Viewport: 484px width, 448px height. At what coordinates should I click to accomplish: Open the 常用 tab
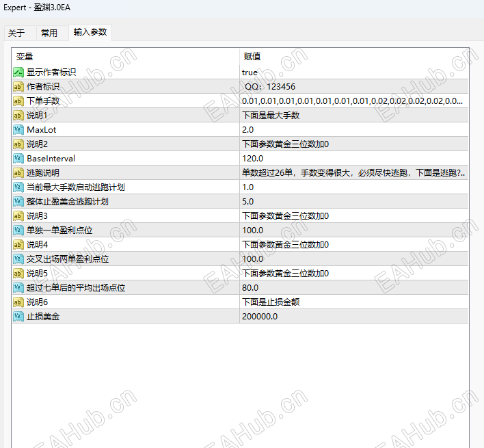49,33
